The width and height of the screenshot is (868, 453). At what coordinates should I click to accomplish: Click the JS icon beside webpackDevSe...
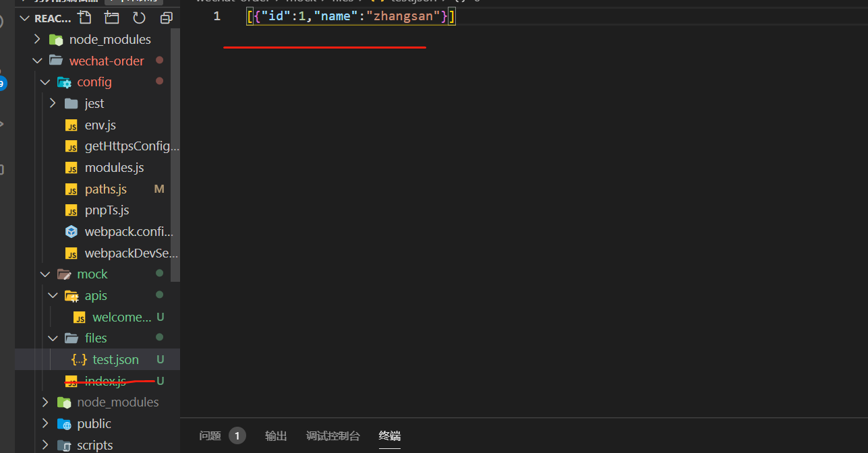[71, 253]
